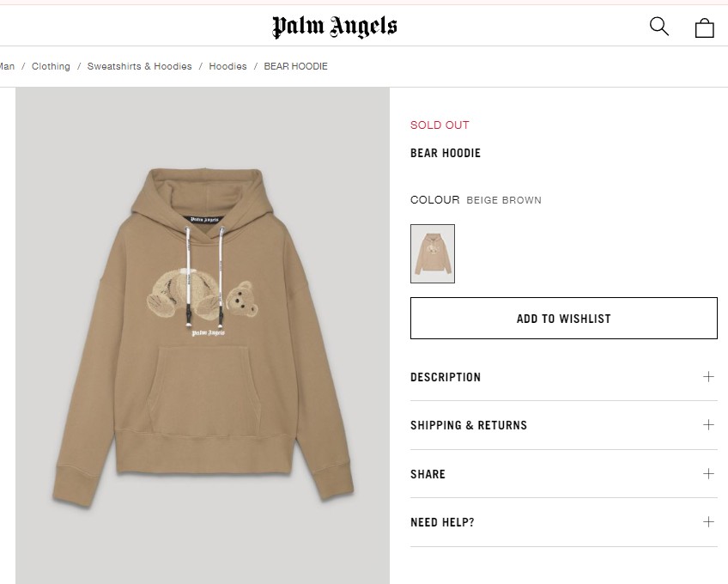Click the Palm Angels logo
Screen dimensions: 728x584
[334, 27]
